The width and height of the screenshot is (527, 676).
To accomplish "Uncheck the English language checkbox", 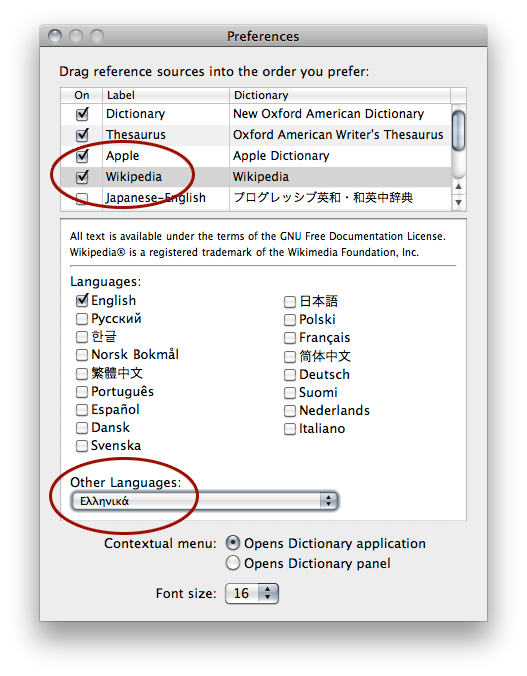I will coord(82,300).
